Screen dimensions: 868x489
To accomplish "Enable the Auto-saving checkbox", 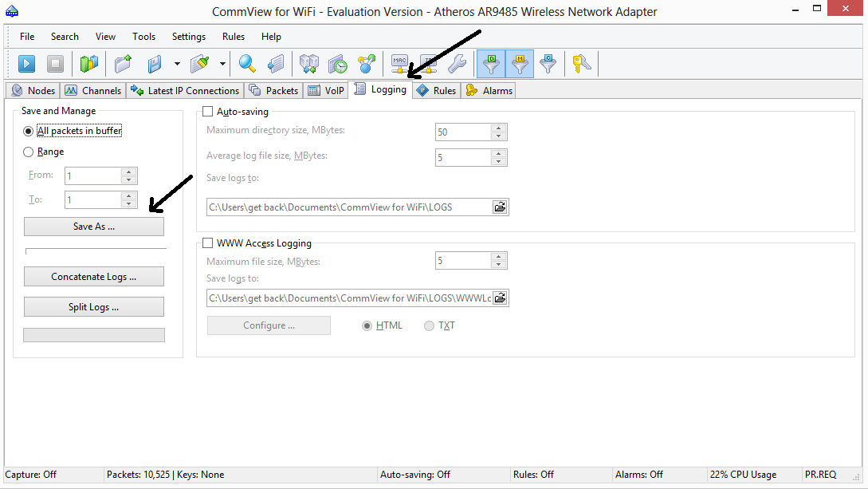I will pos(207,112).
